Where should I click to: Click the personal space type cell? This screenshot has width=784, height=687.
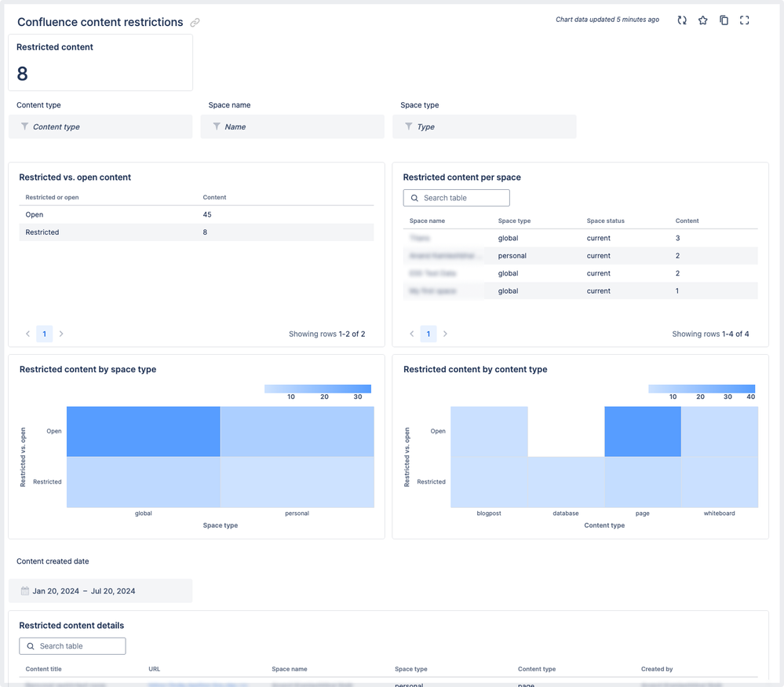(x=512, y=256)
